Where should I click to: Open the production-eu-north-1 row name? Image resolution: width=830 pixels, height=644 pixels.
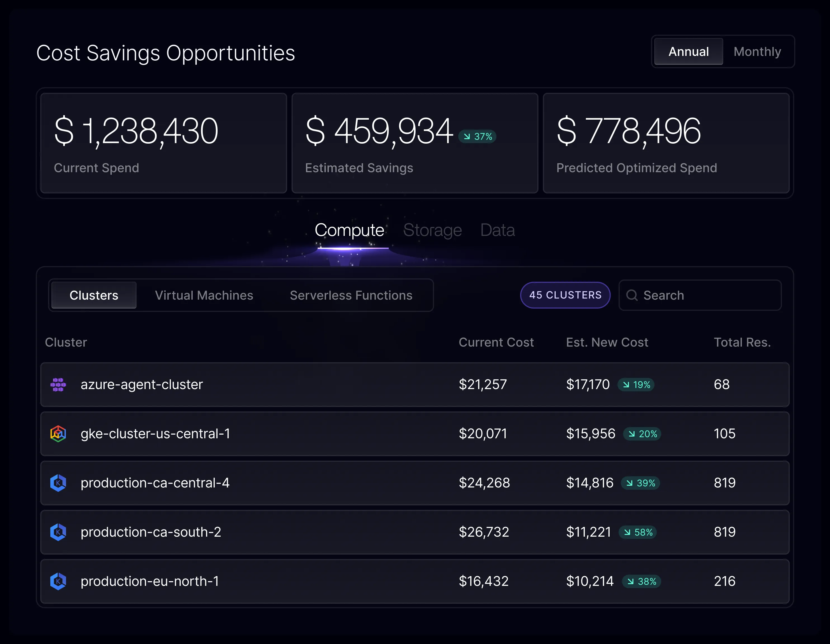150,581
